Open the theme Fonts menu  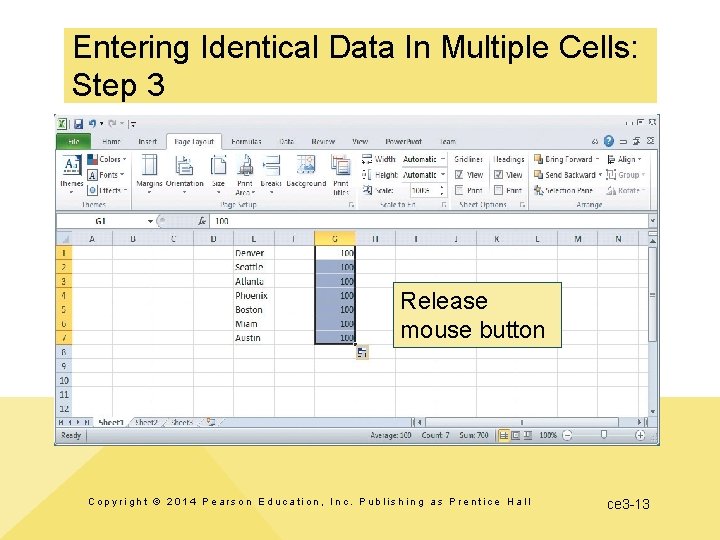point(106,175)
